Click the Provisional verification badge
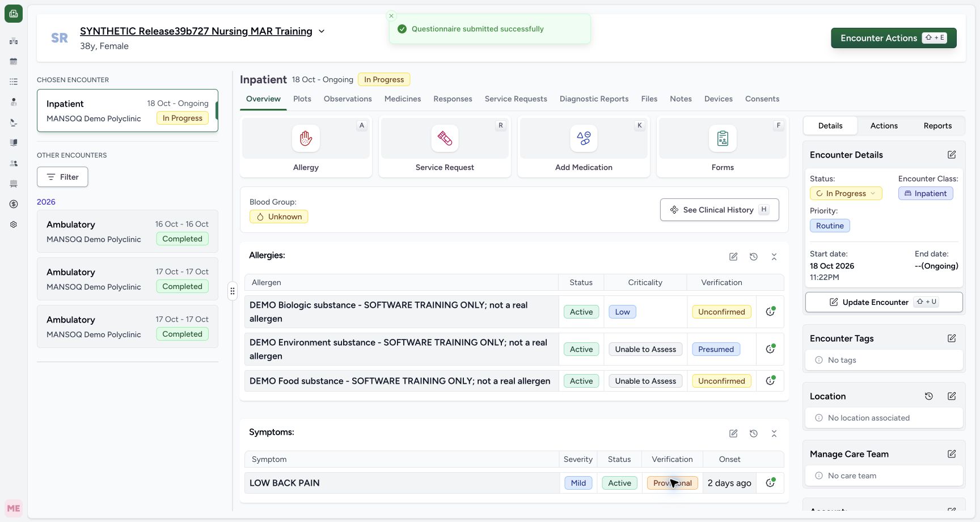This screenshot has width=980, height=522. click(673, 483)
